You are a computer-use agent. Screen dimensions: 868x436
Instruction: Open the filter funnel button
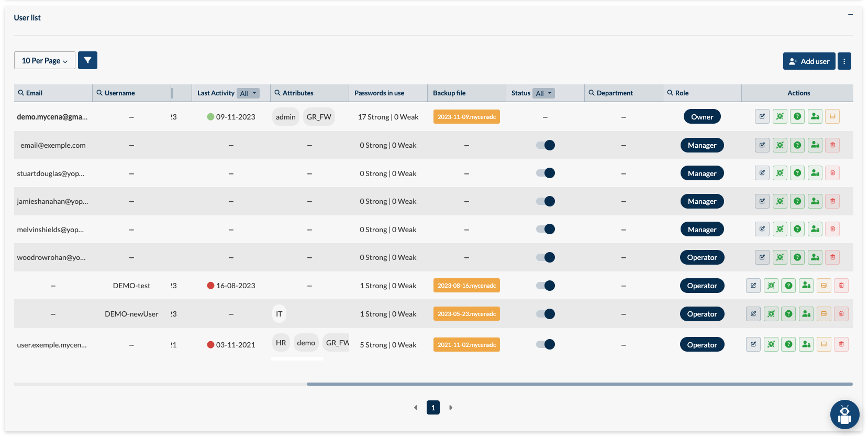point(87,60)
